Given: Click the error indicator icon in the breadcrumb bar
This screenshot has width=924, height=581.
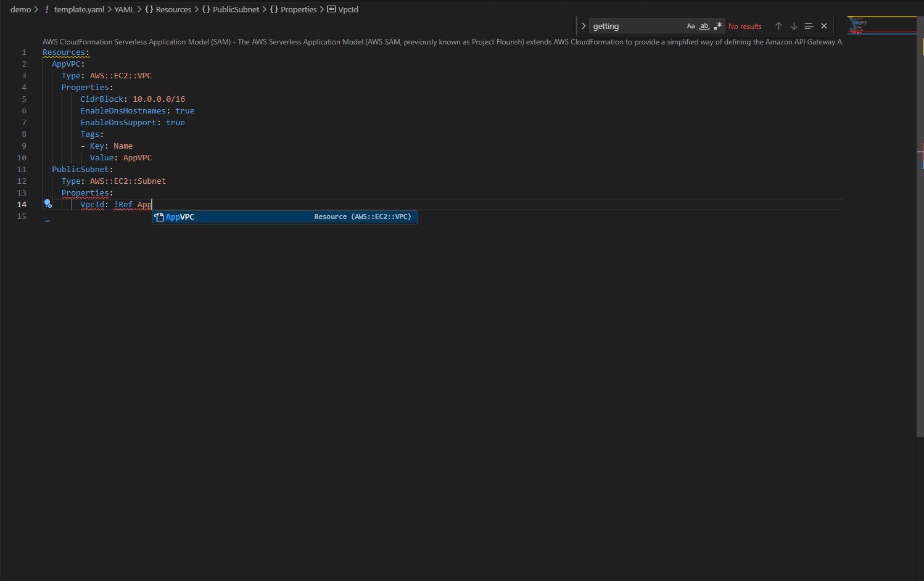Looking at the screenshot, I should point(47,9).
